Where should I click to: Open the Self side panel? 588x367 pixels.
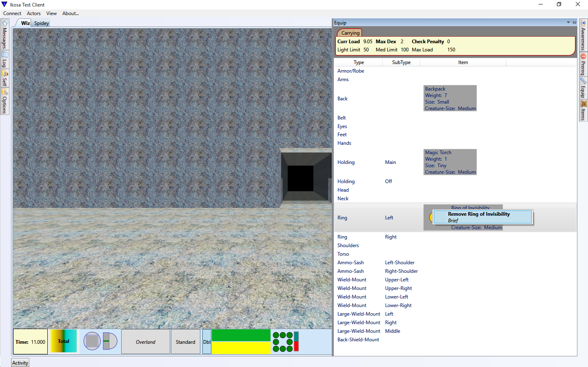point(4,78)
